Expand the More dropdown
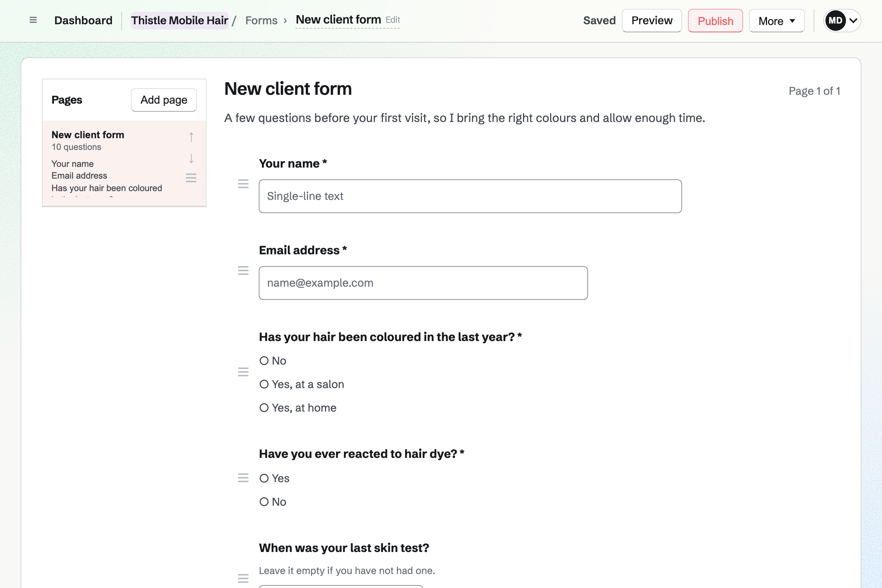This screenshot has width=882, height=588. coord(776,21)
